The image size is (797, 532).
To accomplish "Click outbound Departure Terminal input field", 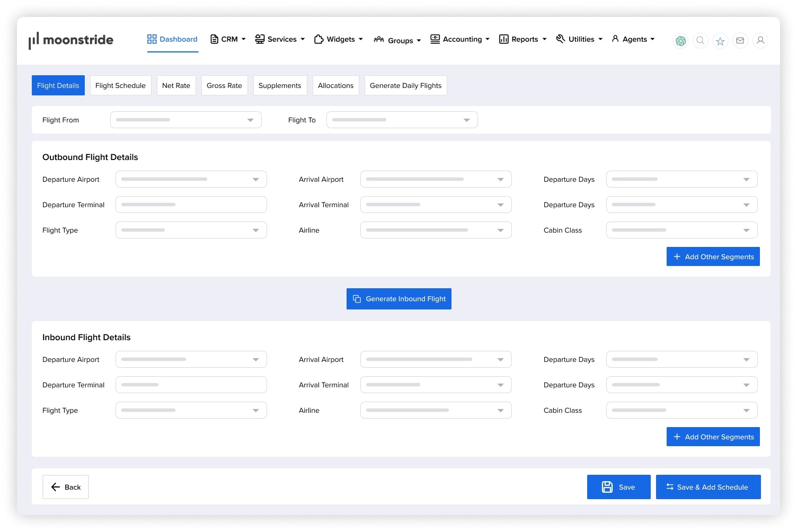I will coord(191,205).
